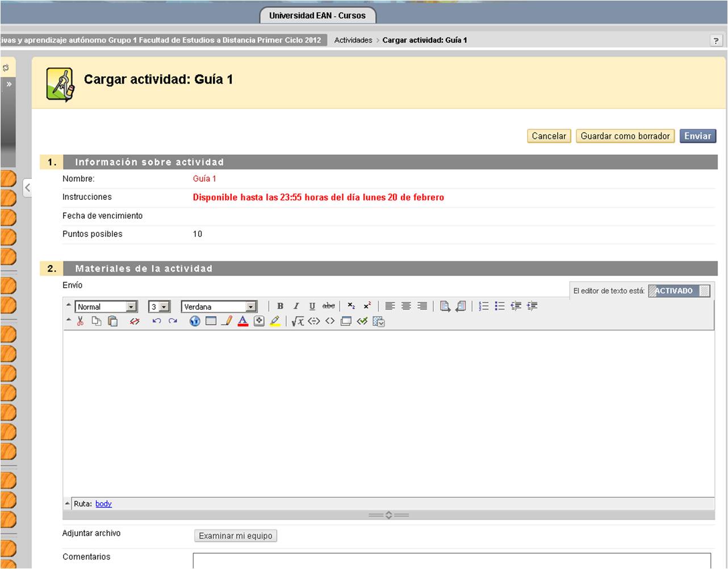Apply italic formatting to text
This screenshot has height=569, width=728.
pos(296,306)
